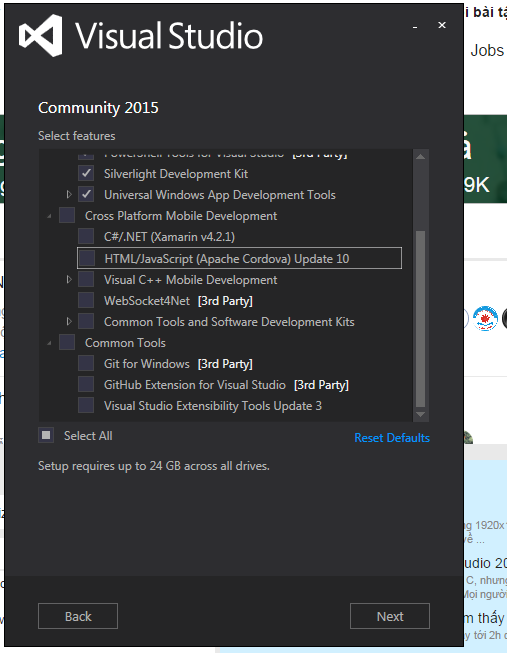507x653 pixels.
Task: Check HTML/JavaScript (Apache Cordova) Update 10 checkbox
Action: pyautogui.click(x=87, y=258)
